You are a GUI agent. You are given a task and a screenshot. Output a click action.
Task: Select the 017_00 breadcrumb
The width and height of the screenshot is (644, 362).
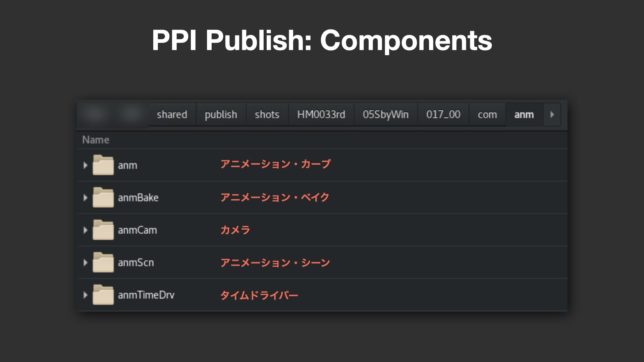coord(443,115)
